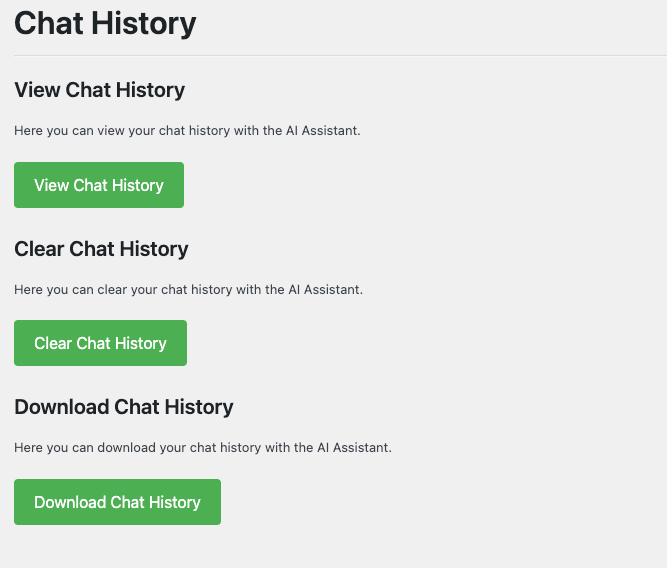Click the word 'View' in the View section heading
The width and height of the screenshot is (667, 568).
point(38,90)
